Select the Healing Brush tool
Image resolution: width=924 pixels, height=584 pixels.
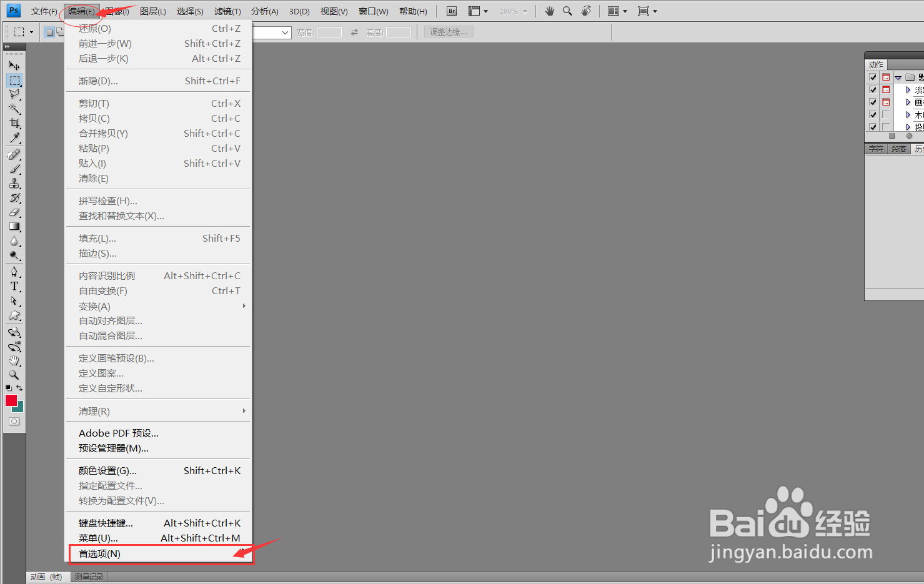(x=14, y=154)
